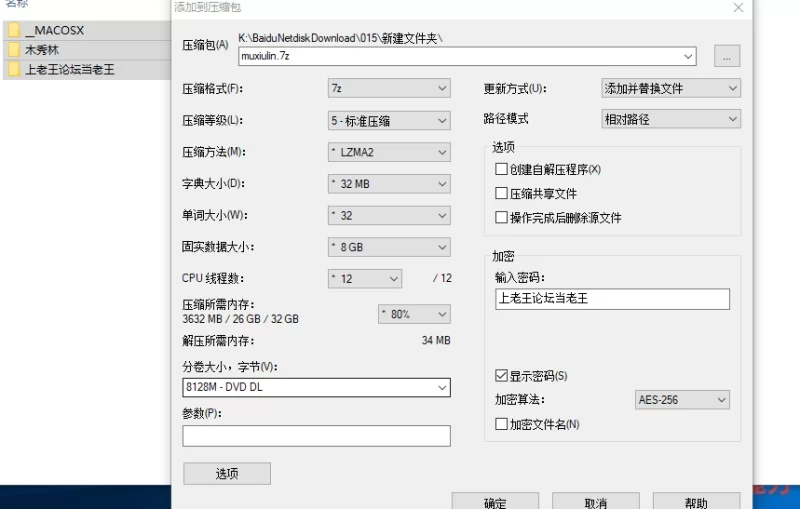Tick 操作完成后删除源文件 checkbox
The height and width of the screenshot is (509, 800).
(x=501, y=218)
